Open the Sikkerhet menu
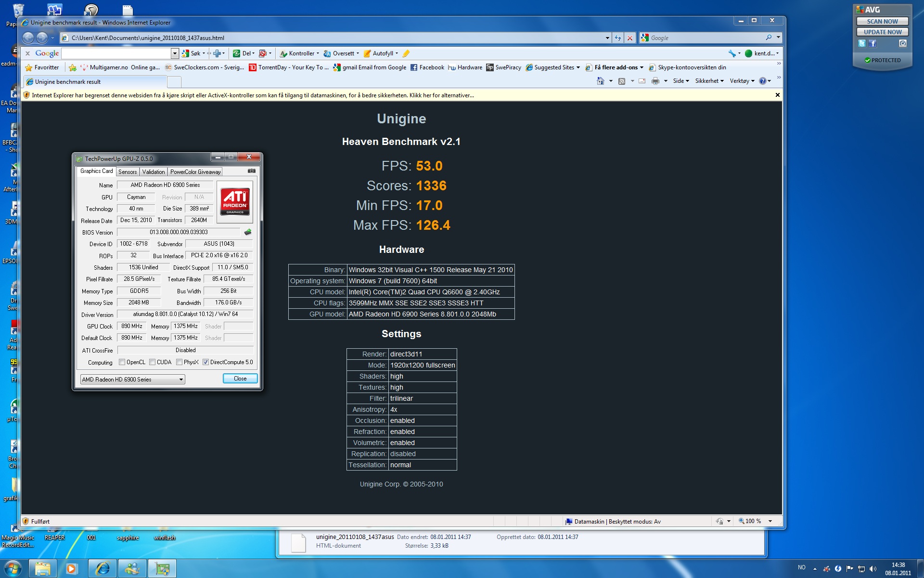 pyautogui.click(x=709, y=81)
